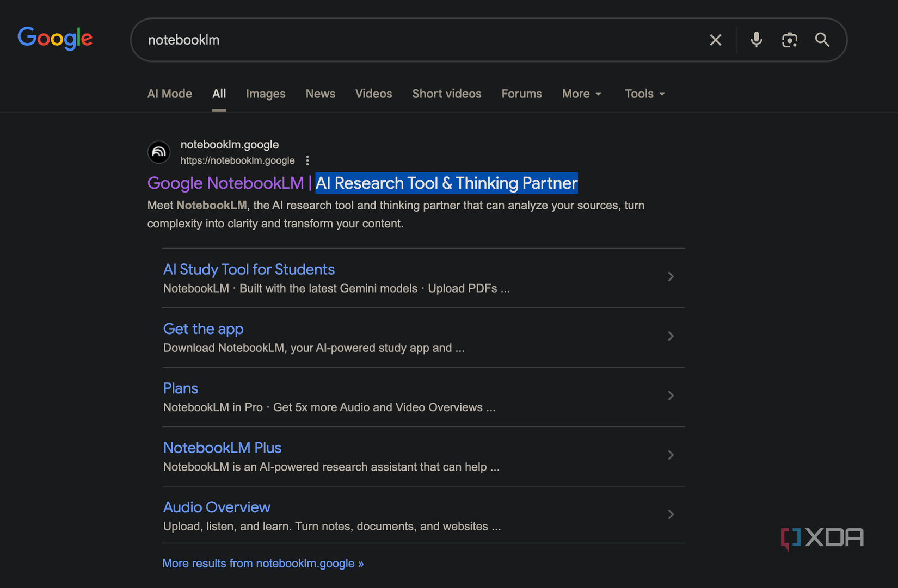Open the More filters dropdown

(581, 94)
